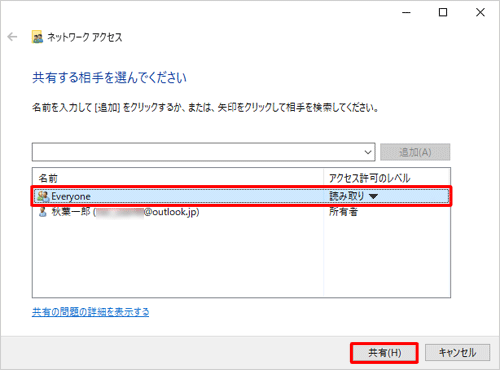Click the 追加(A) button
This screenshot has width=500, height=370.
tap(415, 152)
